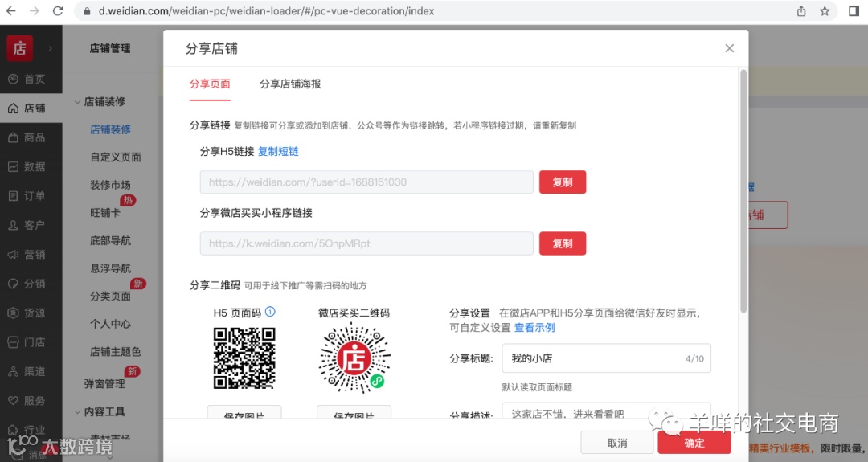Viewport: 868px width, 462px height.
Task: Click the 分享标题 input field
Action: tap(606, 358)
